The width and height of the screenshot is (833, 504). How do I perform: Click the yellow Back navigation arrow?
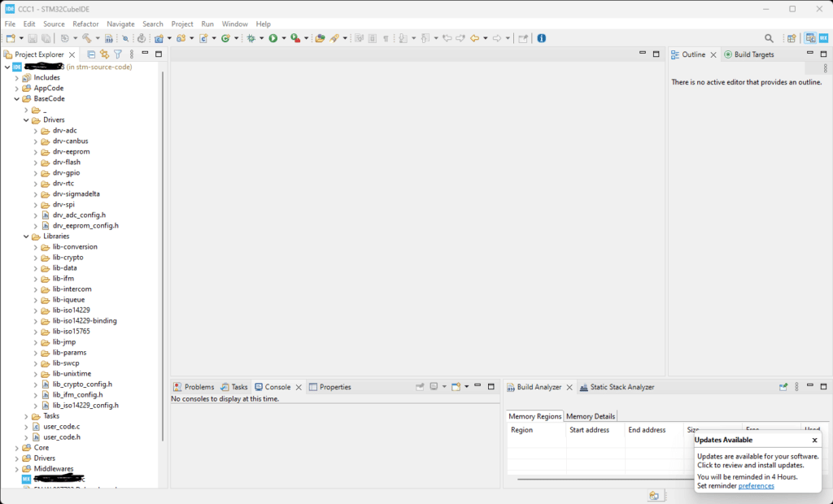(x=475, y=38)
